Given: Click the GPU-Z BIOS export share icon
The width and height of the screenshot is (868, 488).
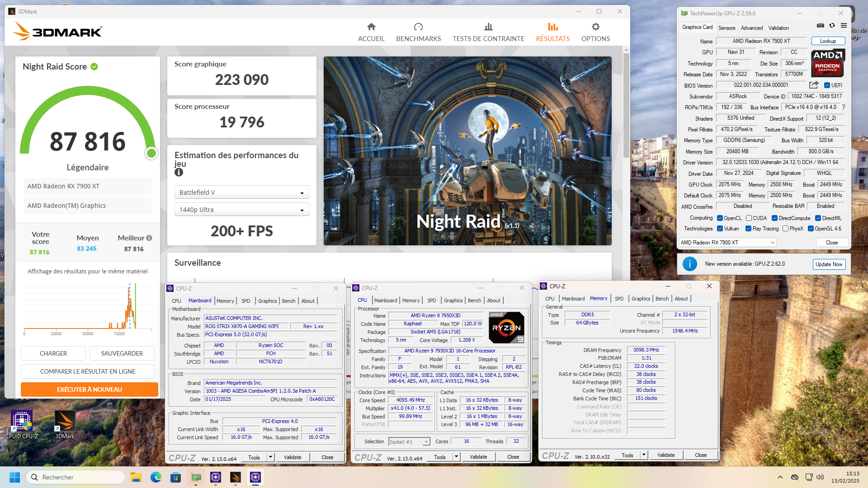Looking at the screenshot, I should click(814, 85).
